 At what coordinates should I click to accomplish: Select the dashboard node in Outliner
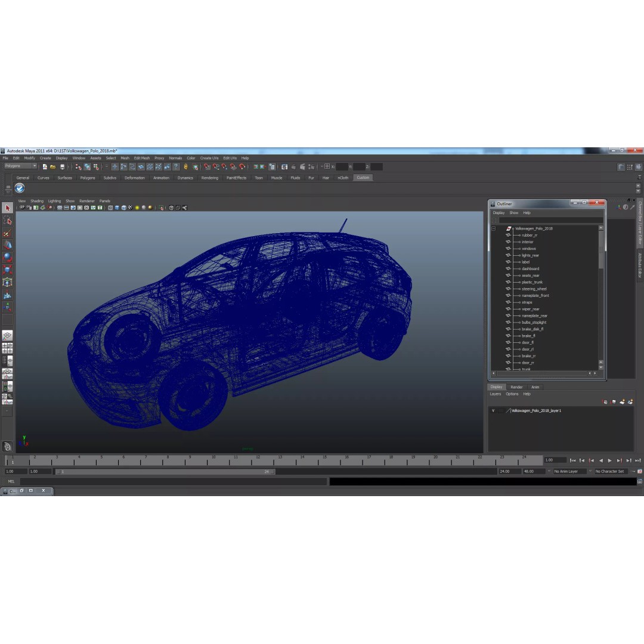(x=530, y=269)
